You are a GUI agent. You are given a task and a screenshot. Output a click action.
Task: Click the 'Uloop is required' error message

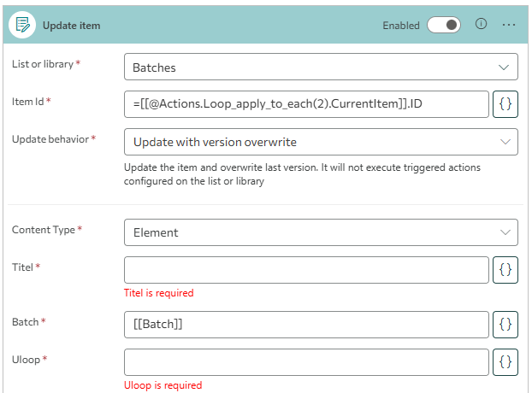[163, 385]
